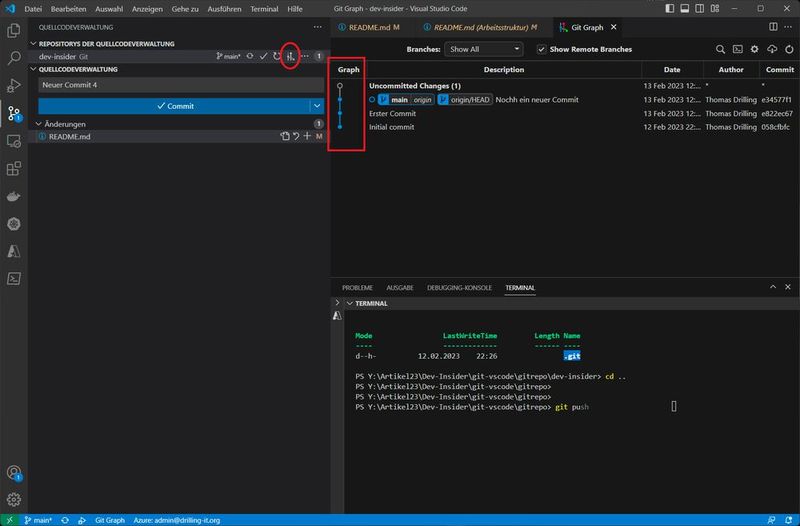Stage README.md with the plus icon

307,136
